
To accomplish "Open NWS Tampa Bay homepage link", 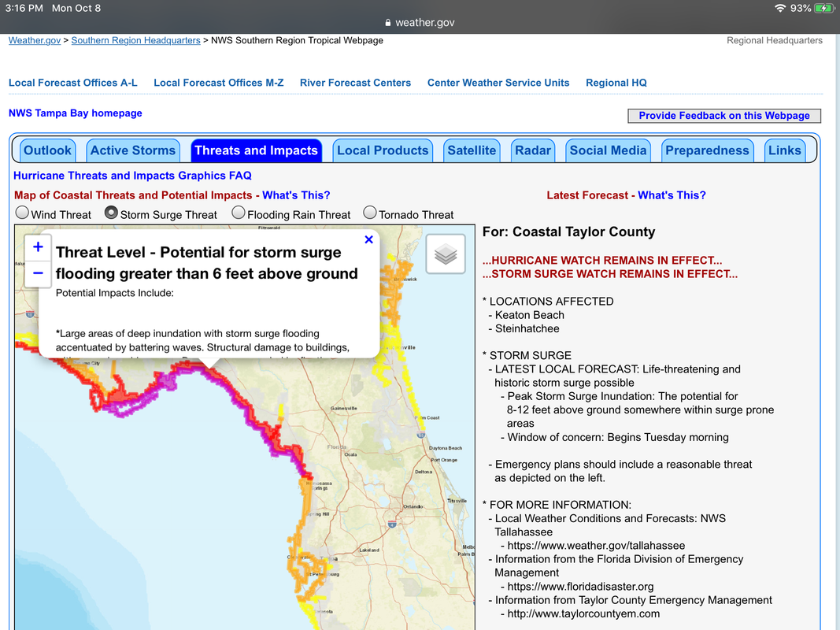I will pyautogui.click(x=75, y=113).
